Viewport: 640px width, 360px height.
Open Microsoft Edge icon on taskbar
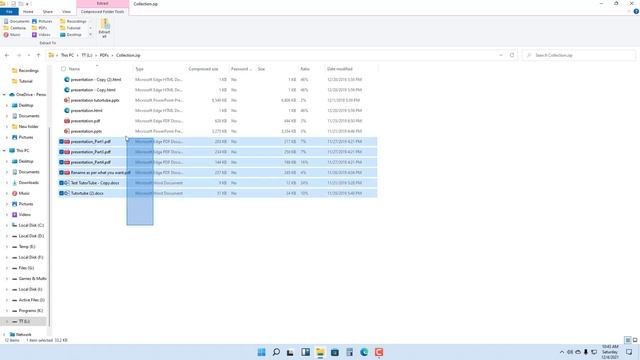point(364,352)
